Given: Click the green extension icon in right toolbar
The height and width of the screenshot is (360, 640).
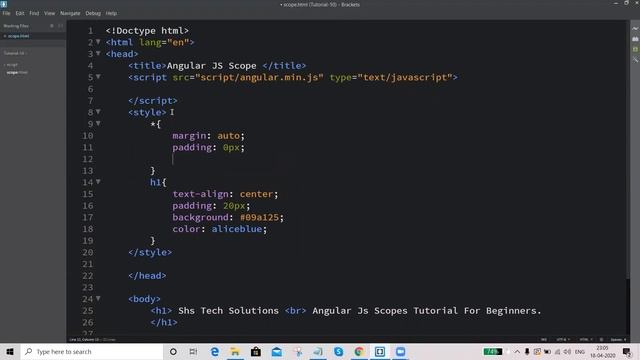Looking at the screenshot, I should (x=635, y=49).
